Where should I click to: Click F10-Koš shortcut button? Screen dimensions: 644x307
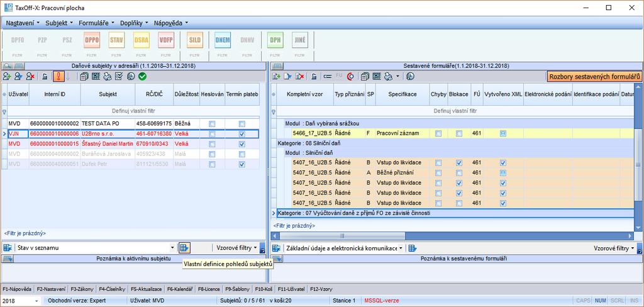264,289
